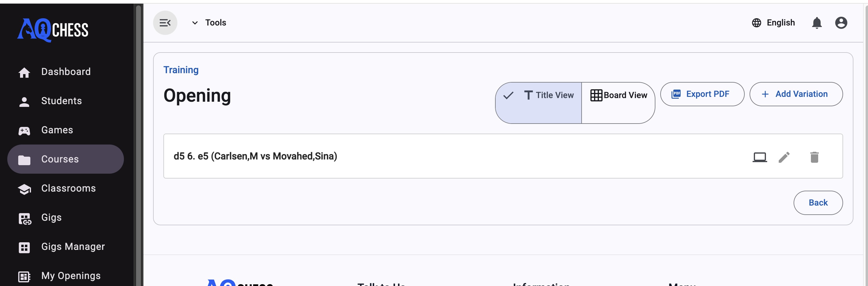Open the English language selector
The width and height of the screenshot is (868, 286).
coord(781,23)
